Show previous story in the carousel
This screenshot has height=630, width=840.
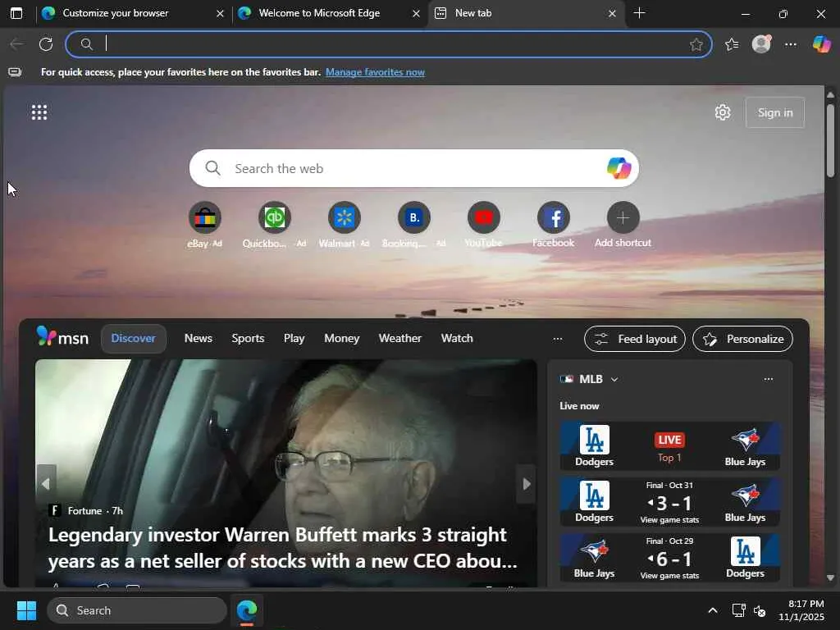coord(46,484)
